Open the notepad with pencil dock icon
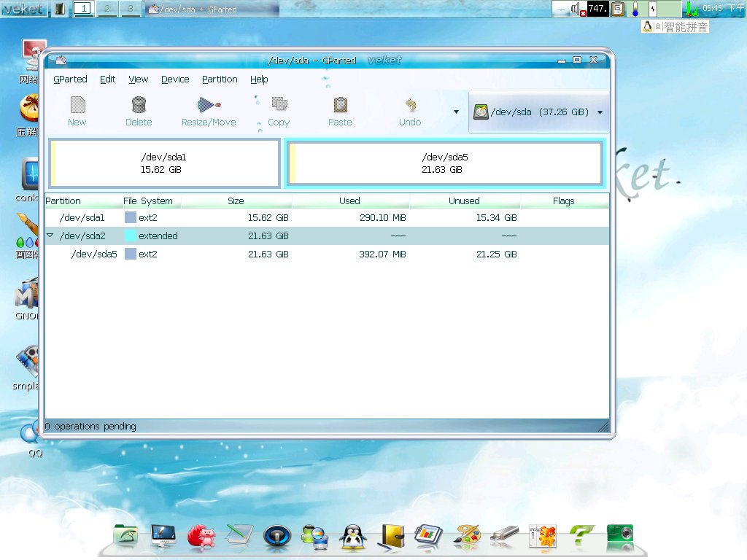747x560 pixels. [x=239, y=535]
